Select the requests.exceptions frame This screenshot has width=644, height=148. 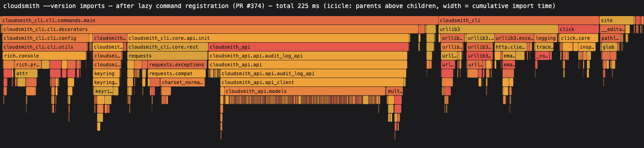tap(177, 65)
